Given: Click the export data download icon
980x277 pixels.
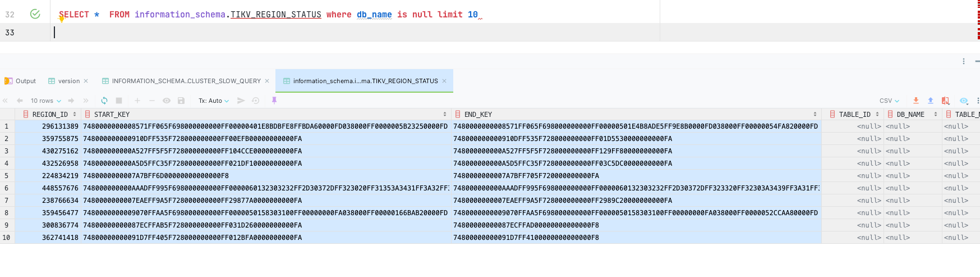Looking at the screenshot, I should click(915, 101).
